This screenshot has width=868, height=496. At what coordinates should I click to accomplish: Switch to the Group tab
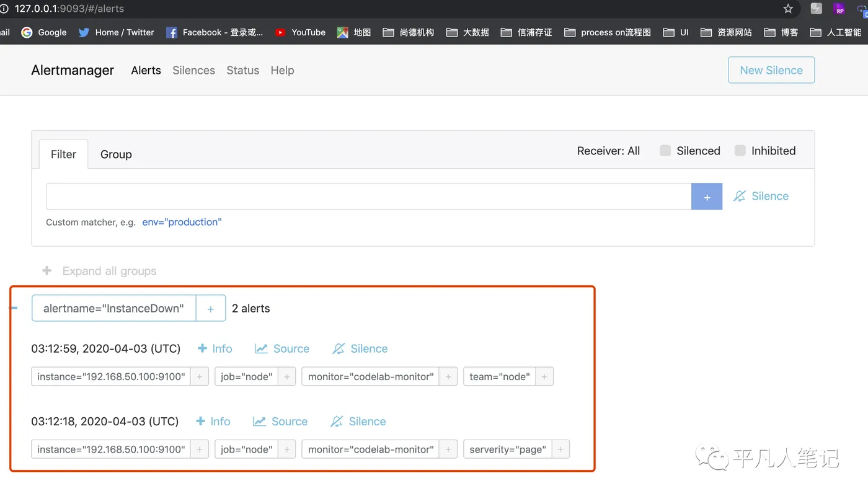[116, 154]
